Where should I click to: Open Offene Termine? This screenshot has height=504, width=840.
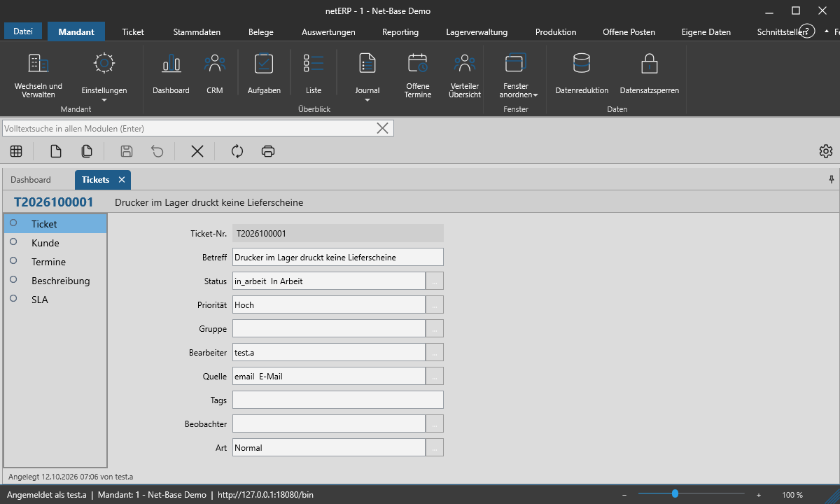point(418,74)
